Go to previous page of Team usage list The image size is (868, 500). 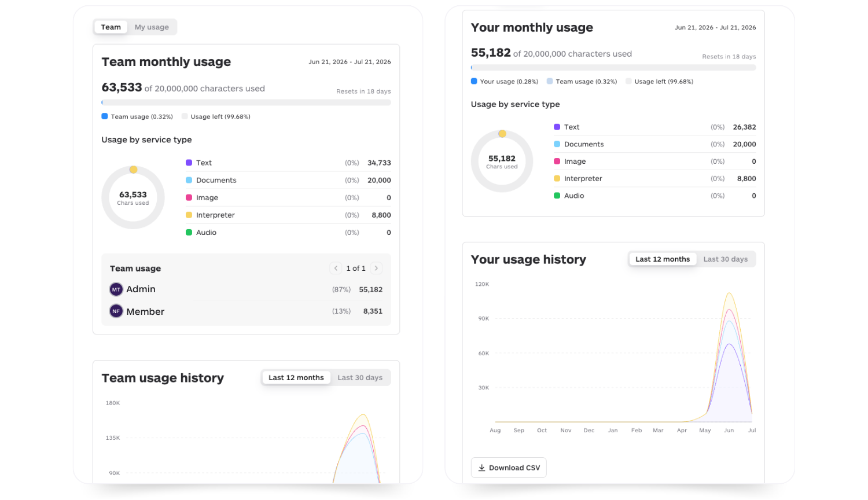336,268
